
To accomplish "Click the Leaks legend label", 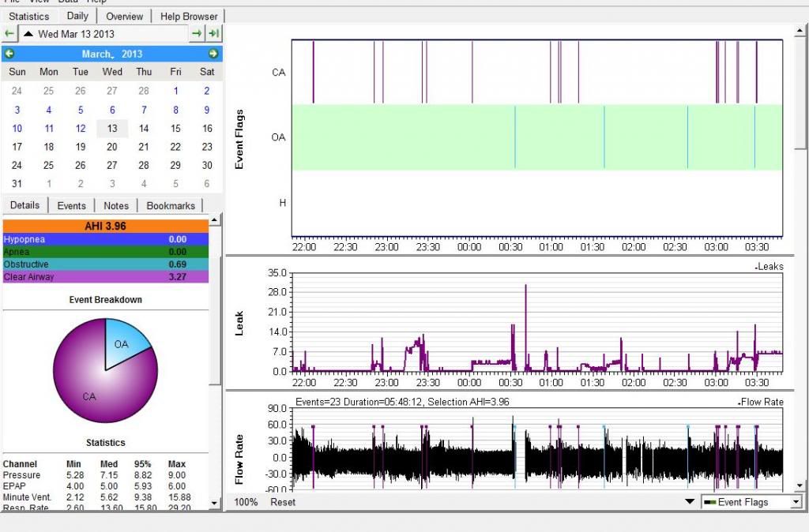I will click(769, 267).
